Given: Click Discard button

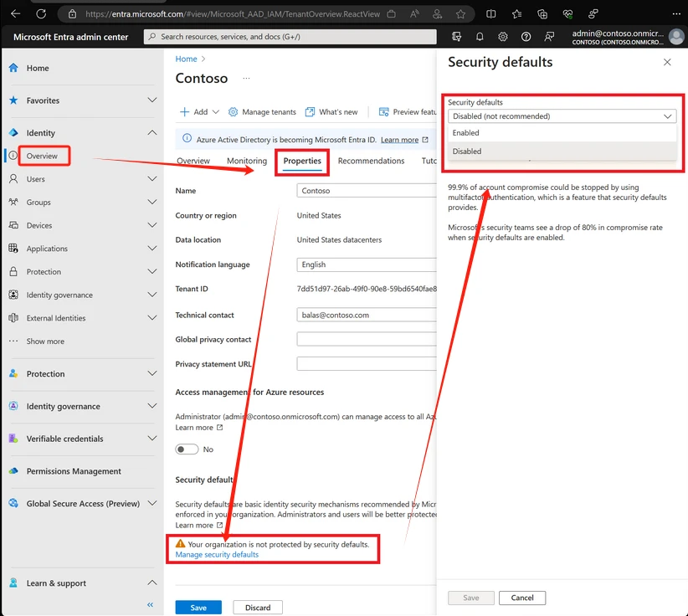Looking at the screenshot, I should (x=258, y=608).
